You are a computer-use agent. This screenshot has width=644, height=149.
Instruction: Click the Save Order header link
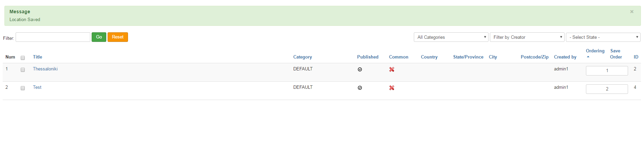tap(616, 54)
